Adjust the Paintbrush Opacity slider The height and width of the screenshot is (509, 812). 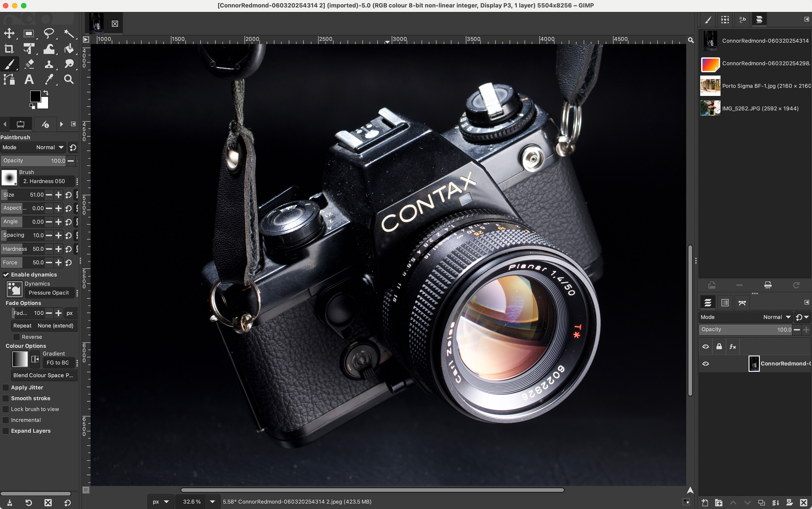[34, 161]
